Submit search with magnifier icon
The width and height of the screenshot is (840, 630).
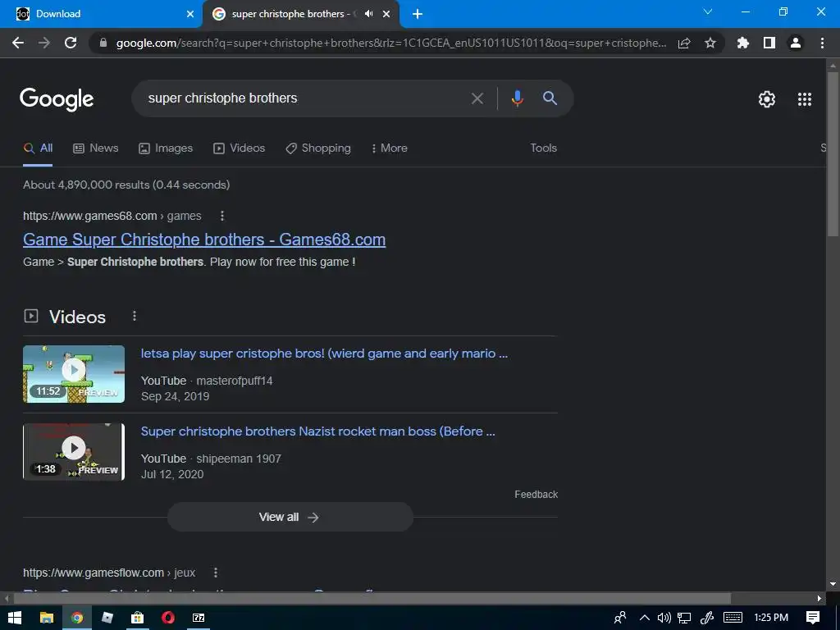click(550, 98)
